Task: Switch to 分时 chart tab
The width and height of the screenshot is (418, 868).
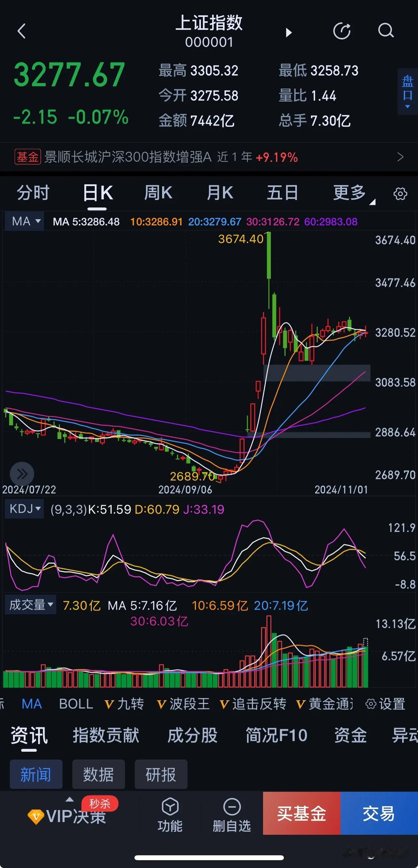Action: click(x=33, y=193)
